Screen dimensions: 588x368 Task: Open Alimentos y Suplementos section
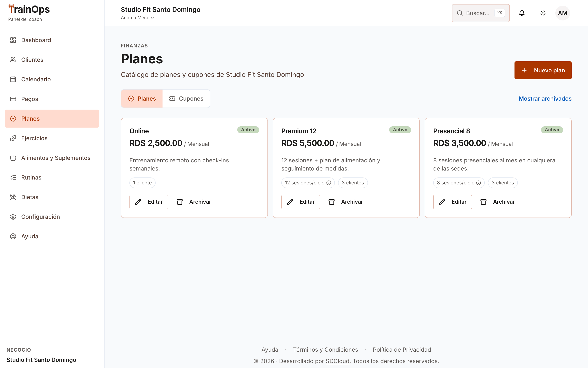pos(52,158)
